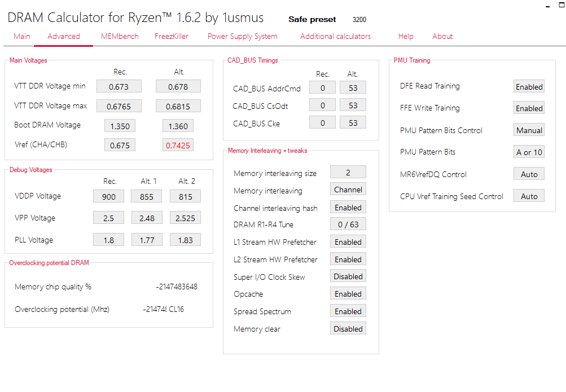566x392 pixels.
Task: Click VTT DDR Voltage min Rec. value 0.673
Action: coord(119,86)
